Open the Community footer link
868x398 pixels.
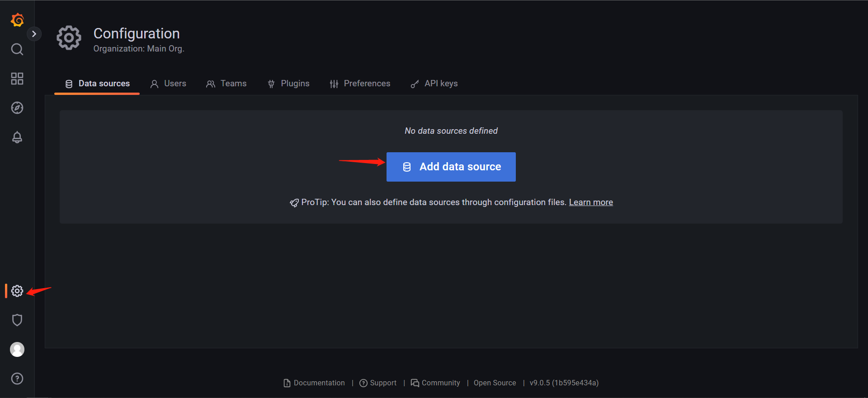(435, 383)
